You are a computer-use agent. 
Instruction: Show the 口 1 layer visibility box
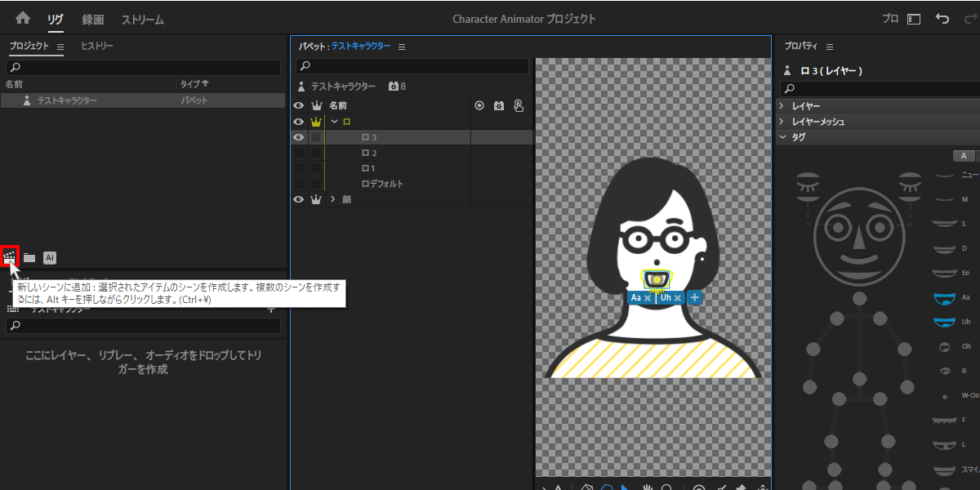pos(299,168)
